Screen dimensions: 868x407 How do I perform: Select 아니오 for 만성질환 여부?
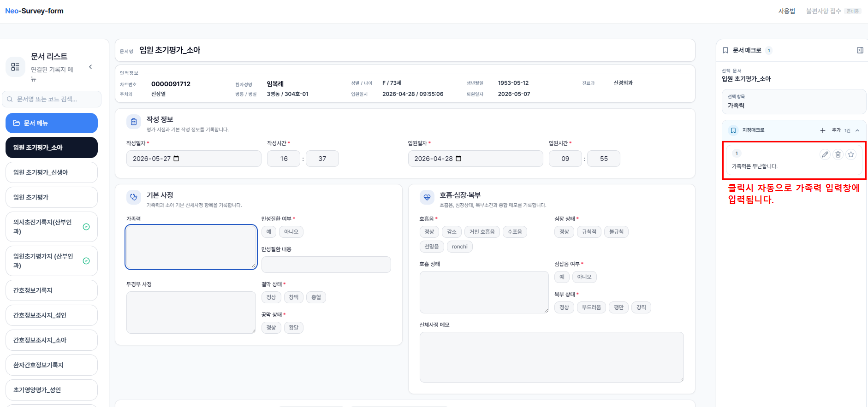[x=291, y=232]
